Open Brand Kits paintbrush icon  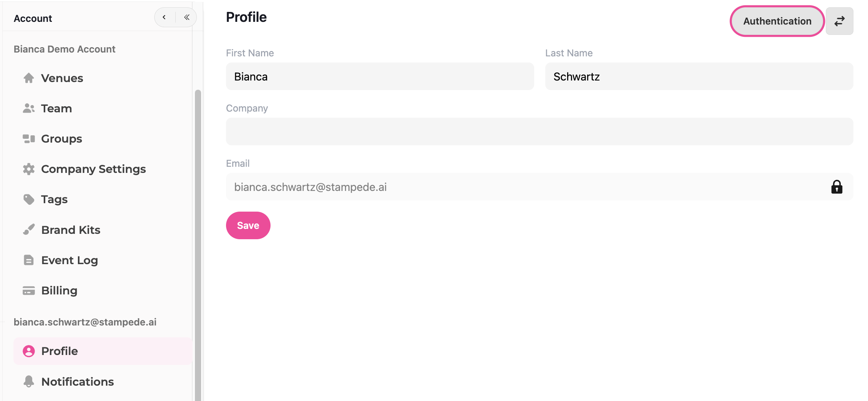pos(29,230)
